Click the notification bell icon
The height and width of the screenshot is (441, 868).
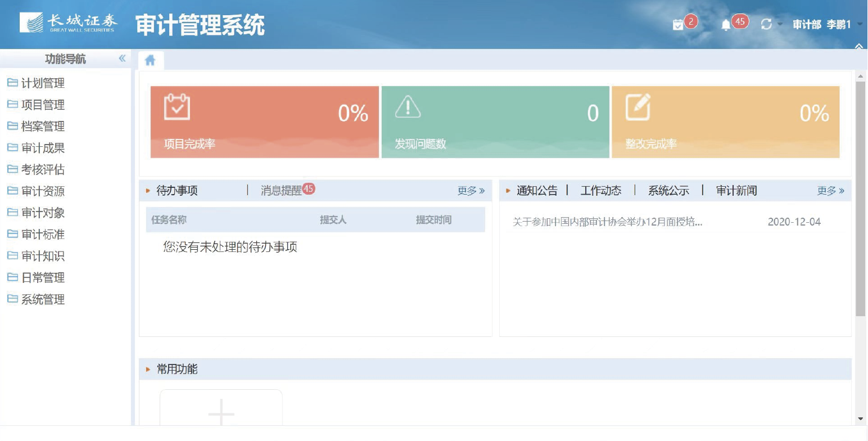point(726,25)
